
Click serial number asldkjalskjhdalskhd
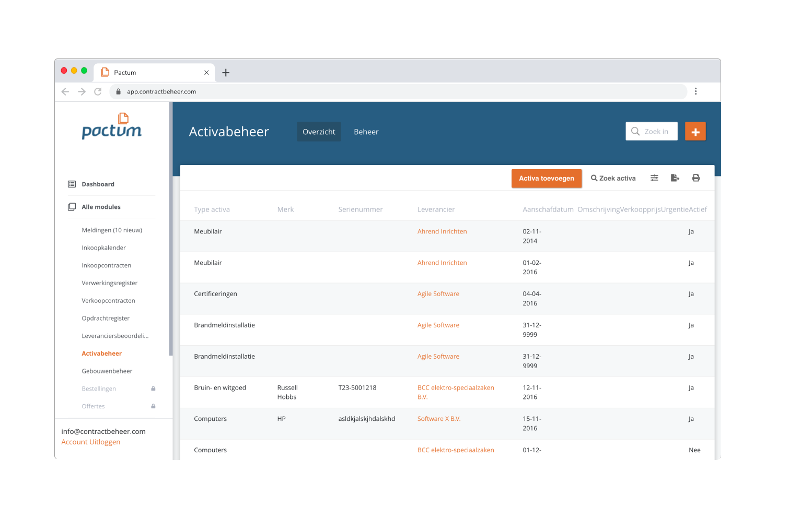(x=367, y=419)
